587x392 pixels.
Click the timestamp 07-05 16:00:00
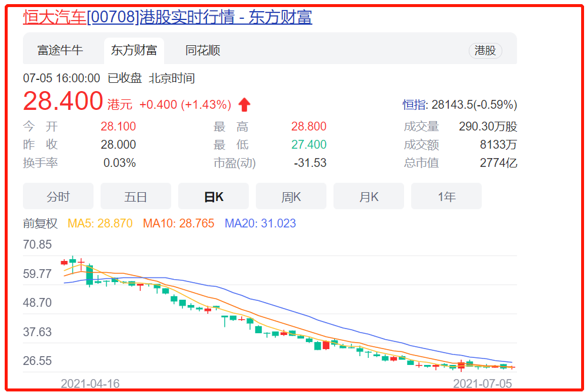coord(61,78)
